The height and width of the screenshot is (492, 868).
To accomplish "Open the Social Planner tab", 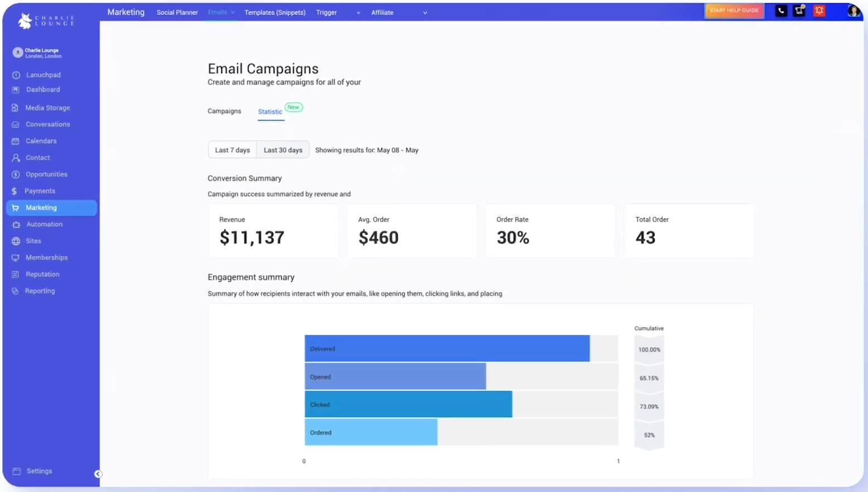I will 177,12.
